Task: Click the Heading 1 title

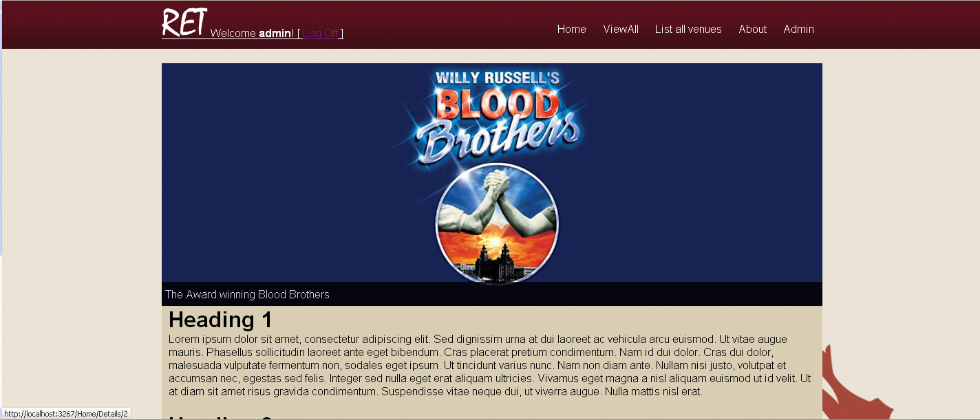Action: pos(220,320)
